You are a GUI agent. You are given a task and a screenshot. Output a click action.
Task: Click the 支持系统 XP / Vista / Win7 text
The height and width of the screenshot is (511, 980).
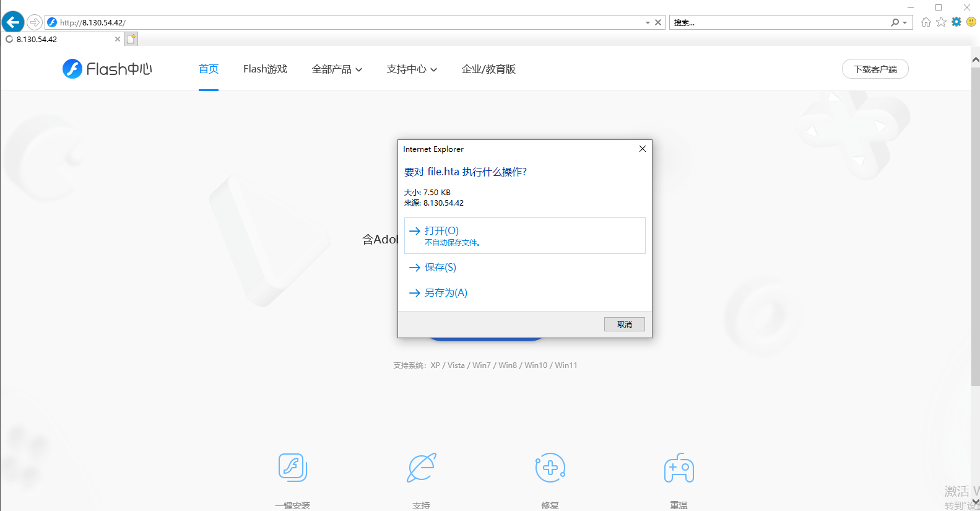pyautogui.click(x=485, y=365)
